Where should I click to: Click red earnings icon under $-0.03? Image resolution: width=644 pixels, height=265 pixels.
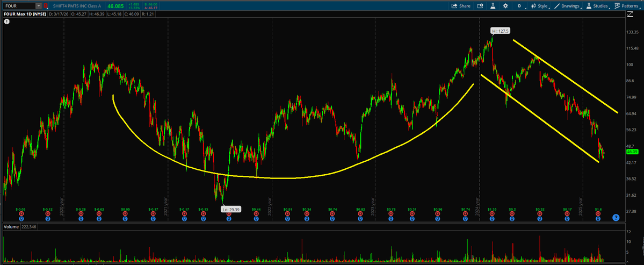pyautogui.click(x=21, y=213)
